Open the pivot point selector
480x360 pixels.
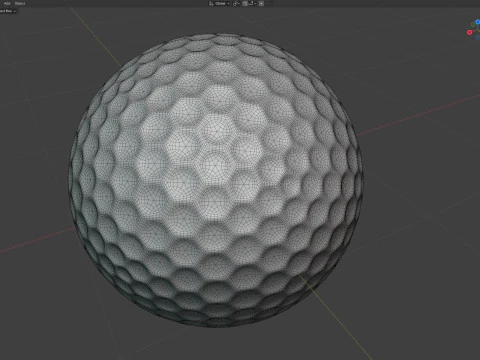pos(236,3)
